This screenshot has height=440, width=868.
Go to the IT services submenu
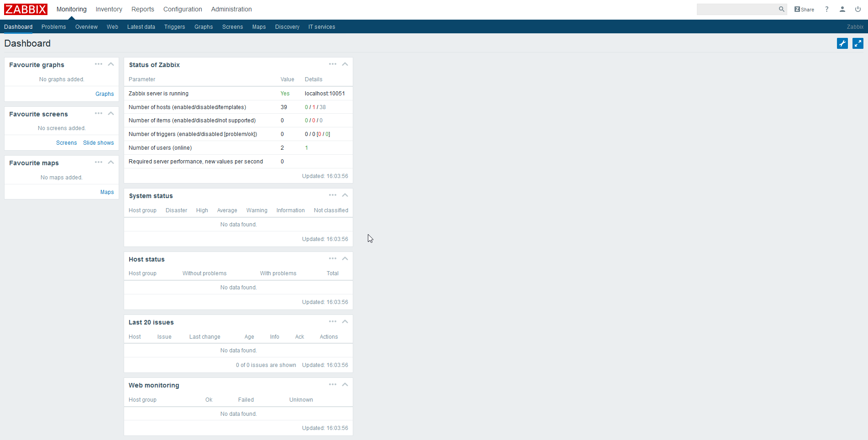322,27
